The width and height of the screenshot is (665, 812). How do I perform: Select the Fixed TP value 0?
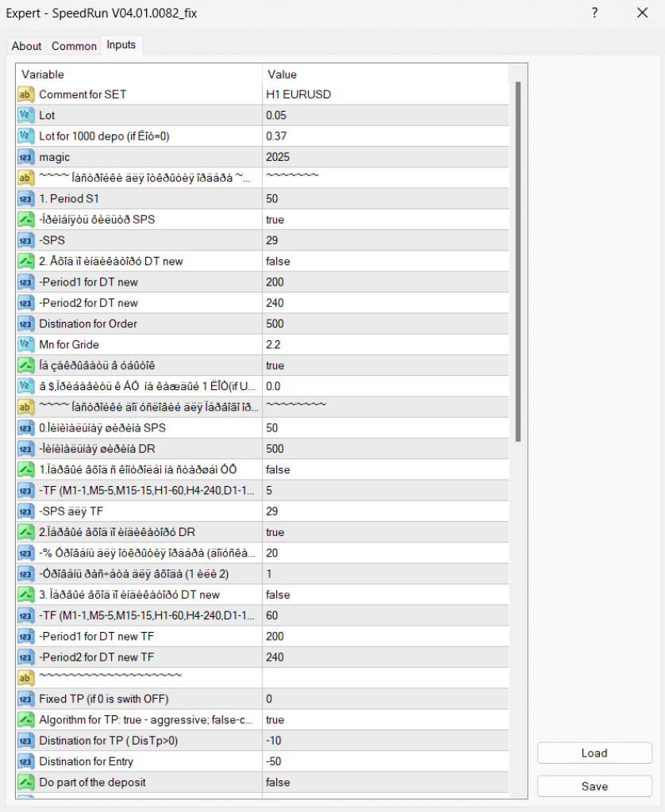(386, 699)
